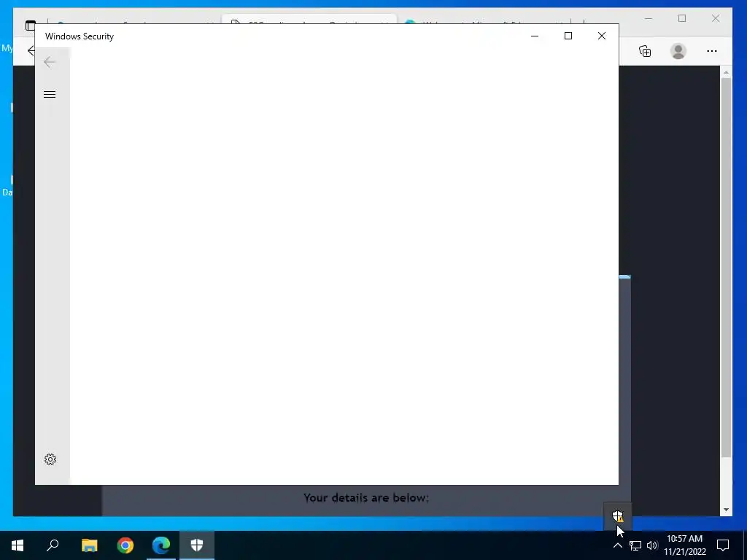This screenshot has width=747, height=560.
Task: Click Windows Security shield in tray overflow
Action: click(617, 516)
